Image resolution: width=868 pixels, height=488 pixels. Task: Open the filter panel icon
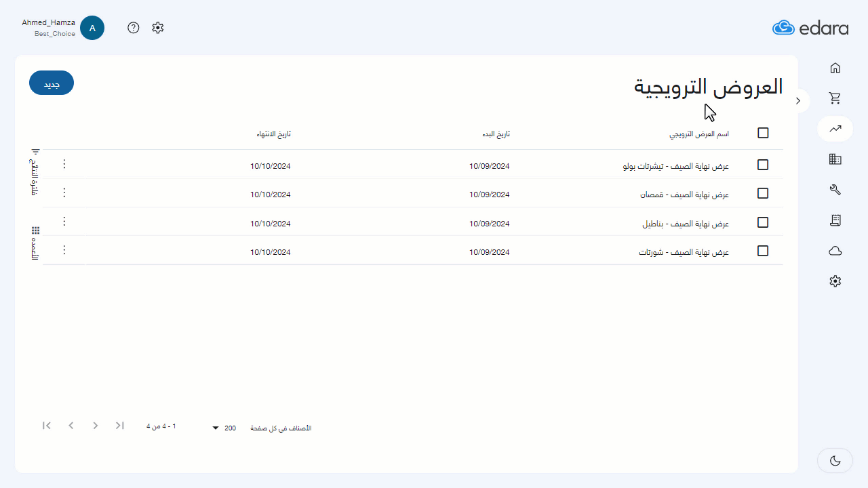36,152
